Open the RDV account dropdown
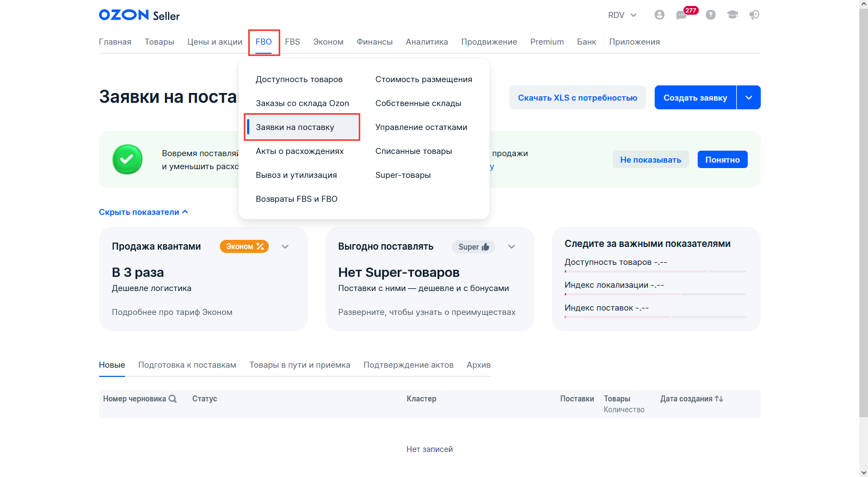This screenshot has height=477, width=868. 622,15
